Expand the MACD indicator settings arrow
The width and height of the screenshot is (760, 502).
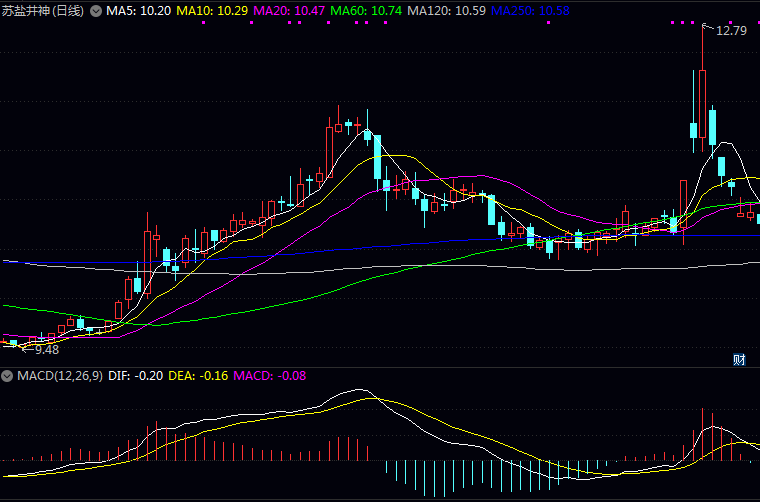7,376
